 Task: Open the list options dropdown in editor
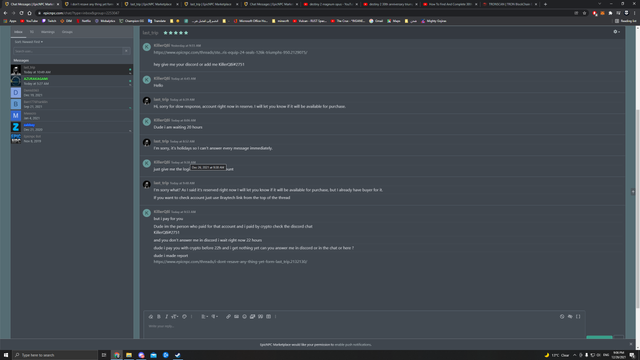pyautogui.click(x=204, y=316)
